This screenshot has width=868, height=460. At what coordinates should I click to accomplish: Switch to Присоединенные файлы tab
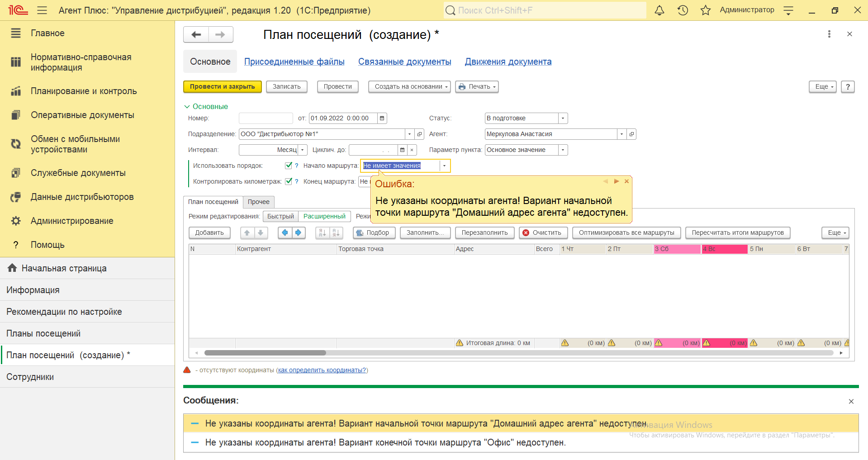(294, 62)
